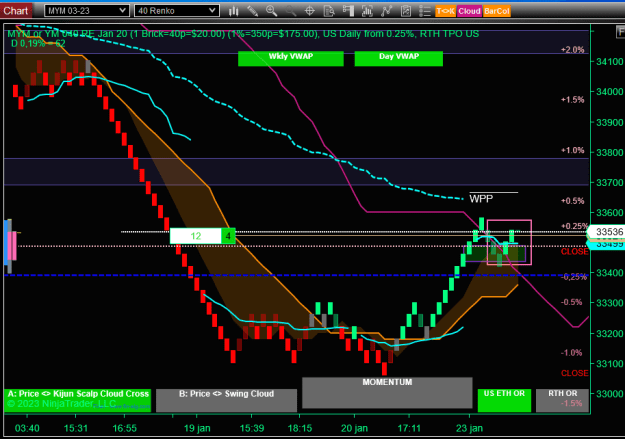Click the RTH OR gray button

click(x=562, y=400)
